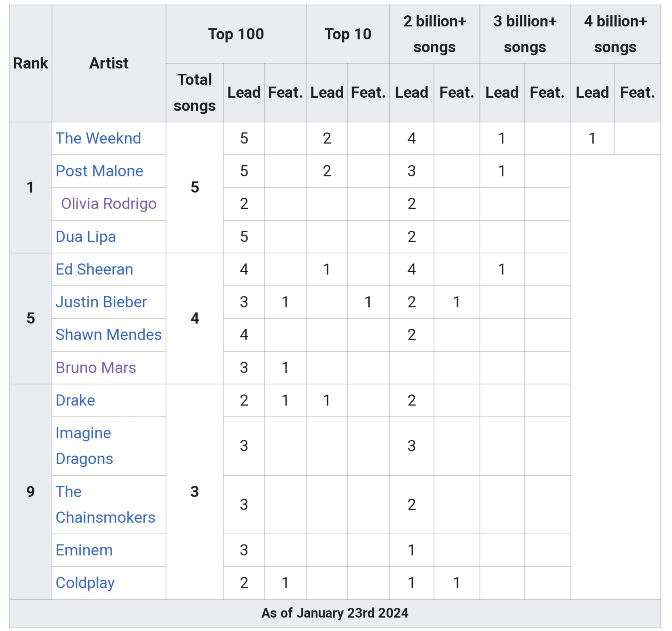Click Coldplay's 2 billion+ Feat. value

pos(457,583)
